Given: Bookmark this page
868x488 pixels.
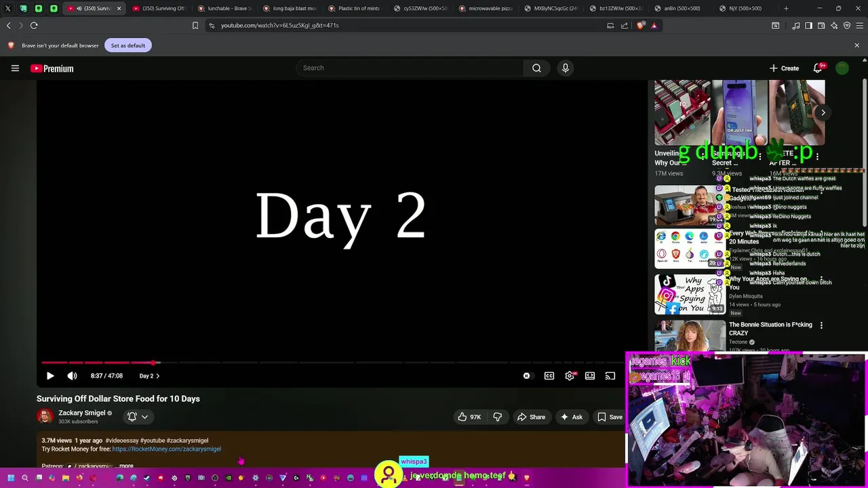Looking at the screenshot, I should coord(195,25).
